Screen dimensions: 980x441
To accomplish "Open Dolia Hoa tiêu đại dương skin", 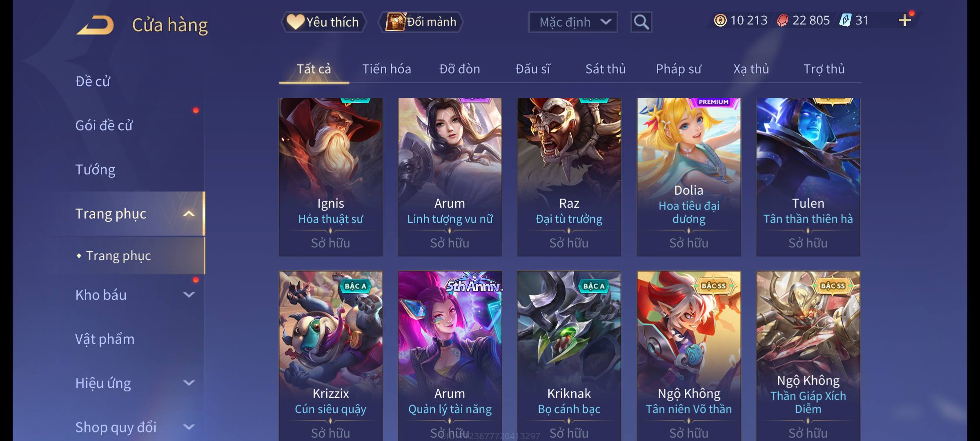I will pyautogui.click(x=689, y=177).
